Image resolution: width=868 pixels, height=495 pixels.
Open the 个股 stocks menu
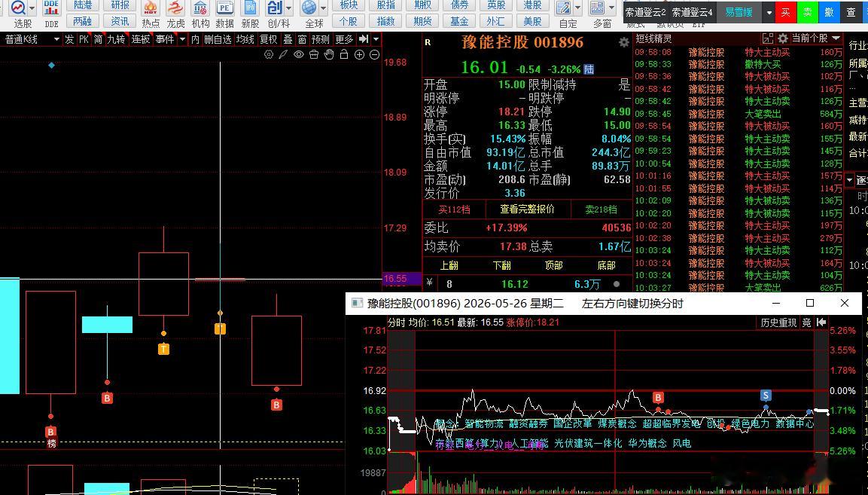click(349, 21)
